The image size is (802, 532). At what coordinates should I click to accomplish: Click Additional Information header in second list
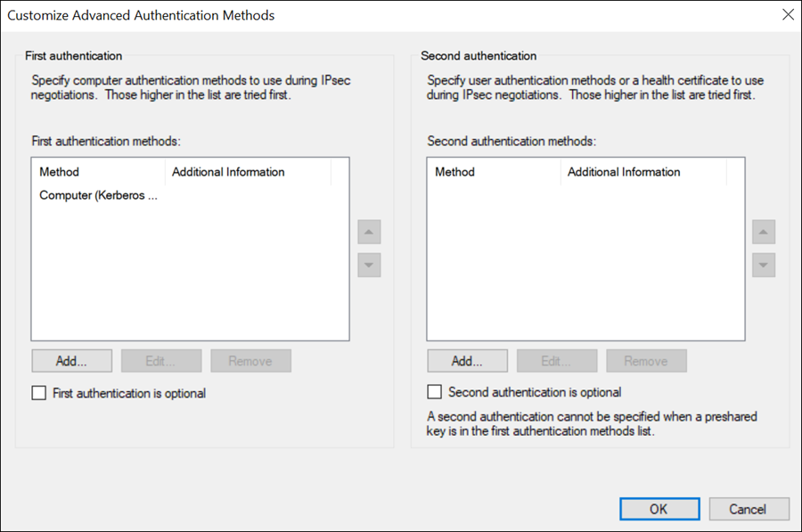[x=643, y=172]
